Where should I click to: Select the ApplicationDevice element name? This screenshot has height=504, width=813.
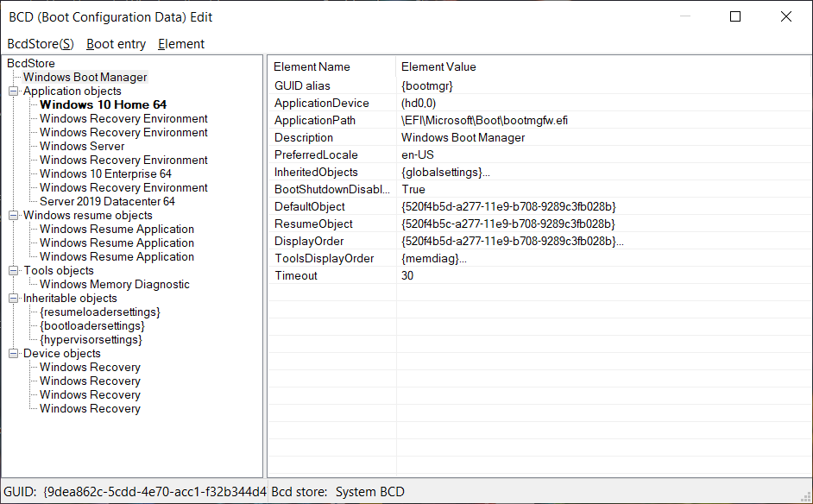[321, 104]
